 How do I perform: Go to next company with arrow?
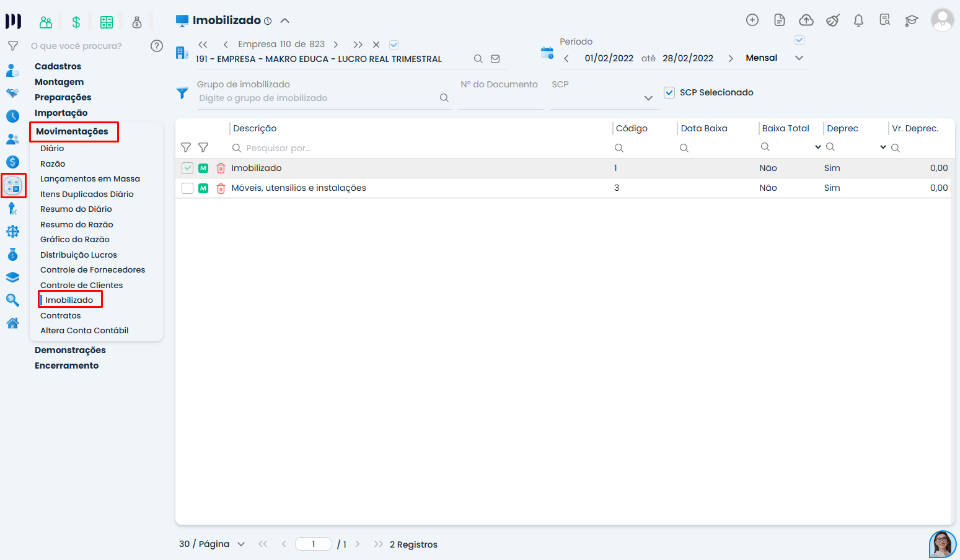[336, 45]
